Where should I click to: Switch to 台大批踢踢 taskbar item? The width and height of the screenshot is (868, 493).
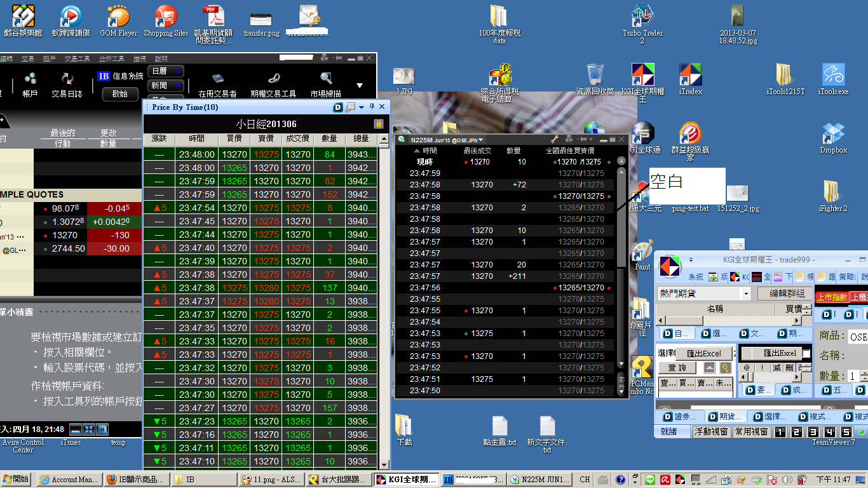339,480
